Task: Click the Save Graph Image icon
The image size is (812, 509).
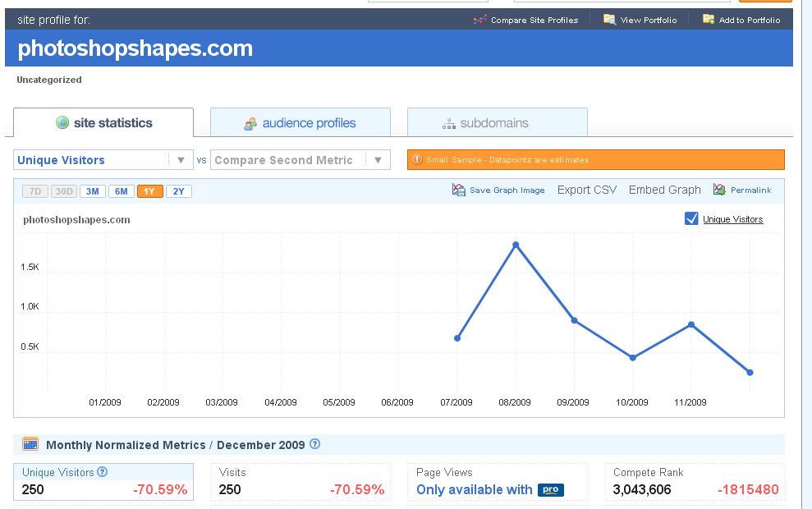Action: click(458, 190)
